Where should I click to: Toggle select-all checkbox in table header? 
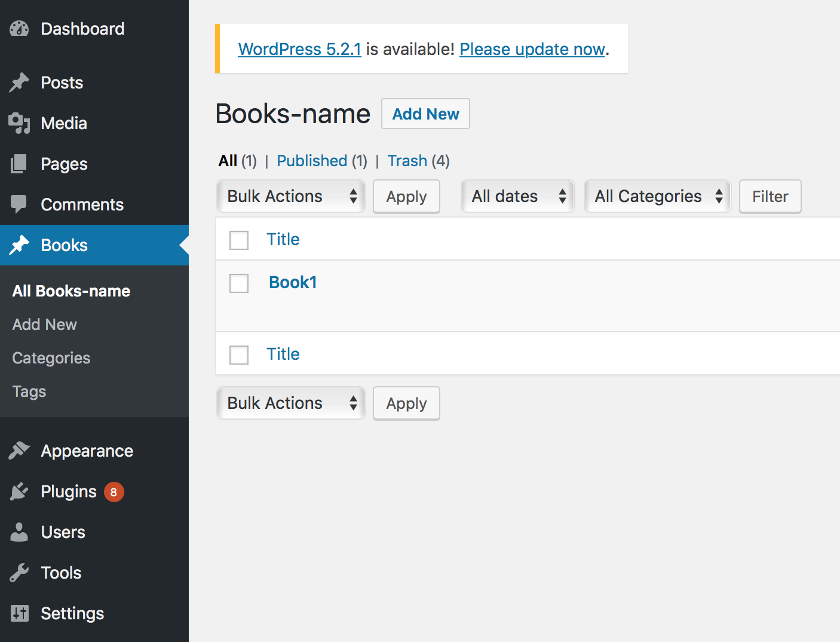[x=239, y=240]
